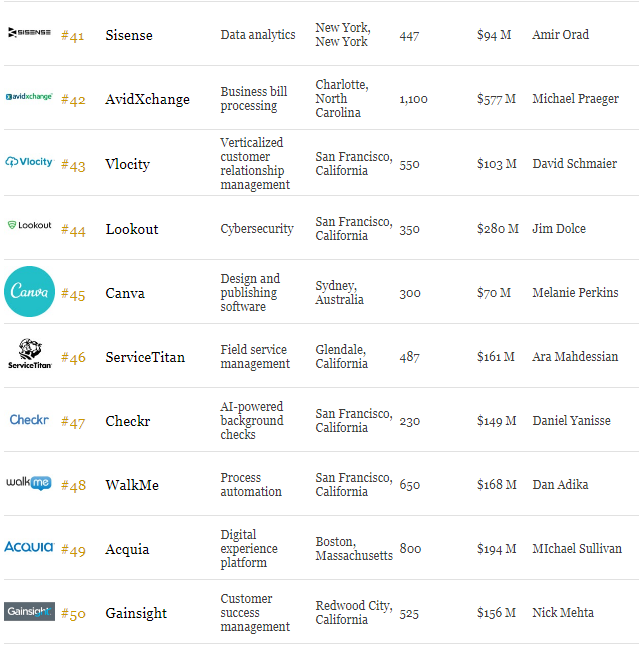640x645 pixels.
Task: Click the Cybersecurity category text
Action: click(257, 229)
